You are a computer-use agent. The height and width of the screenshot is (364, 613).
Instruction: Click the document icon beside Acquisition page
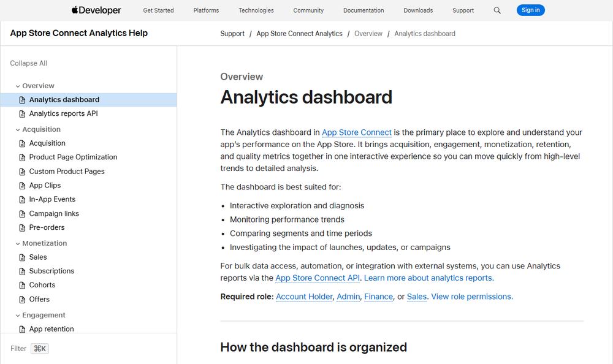click(22, 143)
